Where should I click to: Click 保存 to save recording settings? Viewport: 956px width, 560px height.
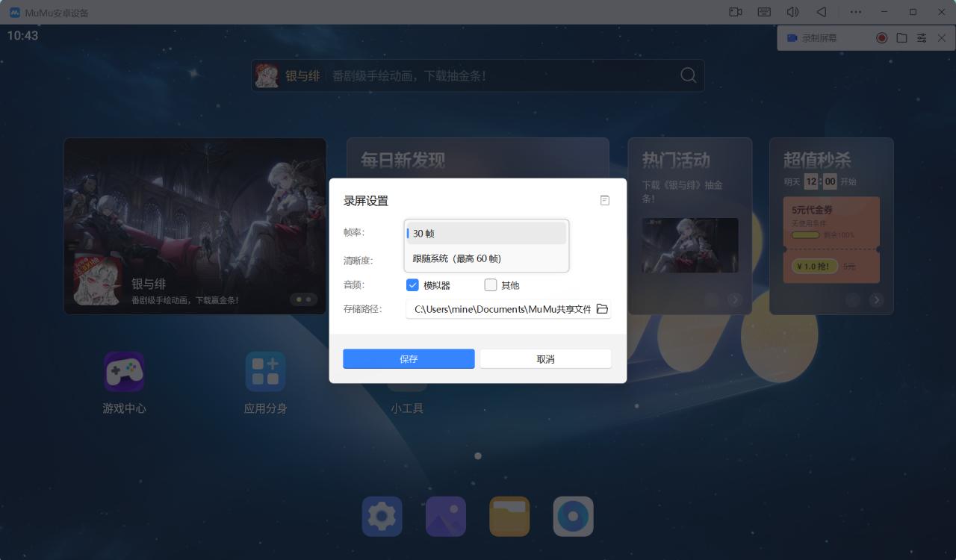pyautogui.click(x=409, y=359)
